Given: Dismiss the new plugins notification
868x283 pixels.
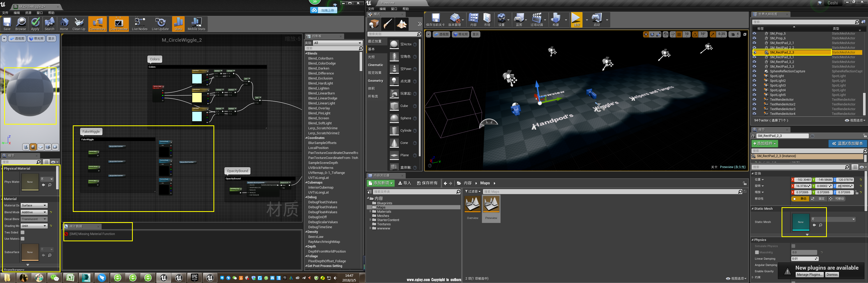Looking at the screenshot, I should tap(832, 275).
